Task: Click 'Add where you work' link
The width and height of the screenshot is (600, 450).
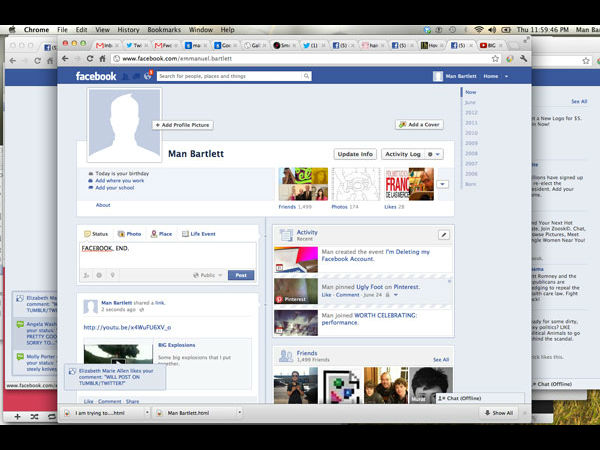Action: 120,181
